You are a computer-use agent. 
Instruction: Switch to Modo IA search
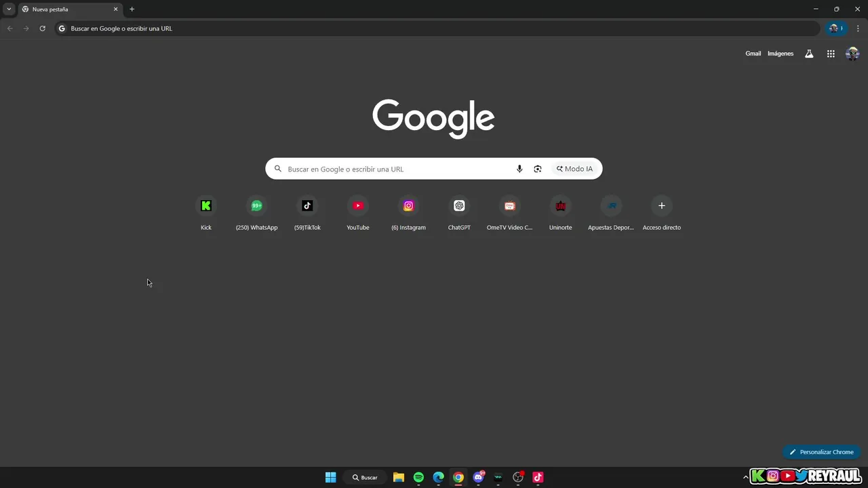click(x=574, y=169)
